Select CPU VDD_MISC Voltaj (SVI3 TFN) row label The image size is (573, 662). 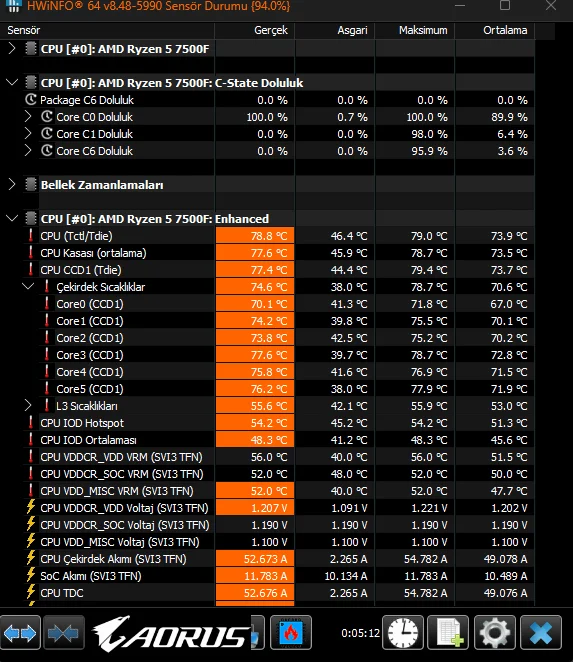click(120, 542)
